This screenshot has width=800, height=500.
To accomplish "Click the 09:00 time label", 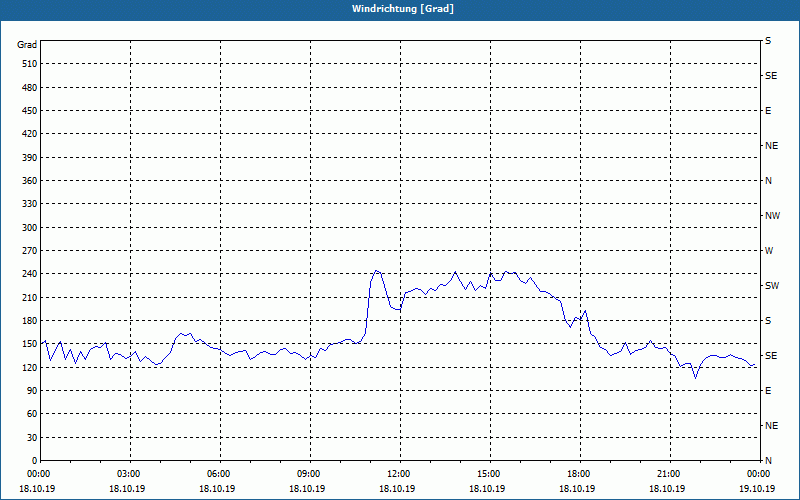I will coord(310,474).
